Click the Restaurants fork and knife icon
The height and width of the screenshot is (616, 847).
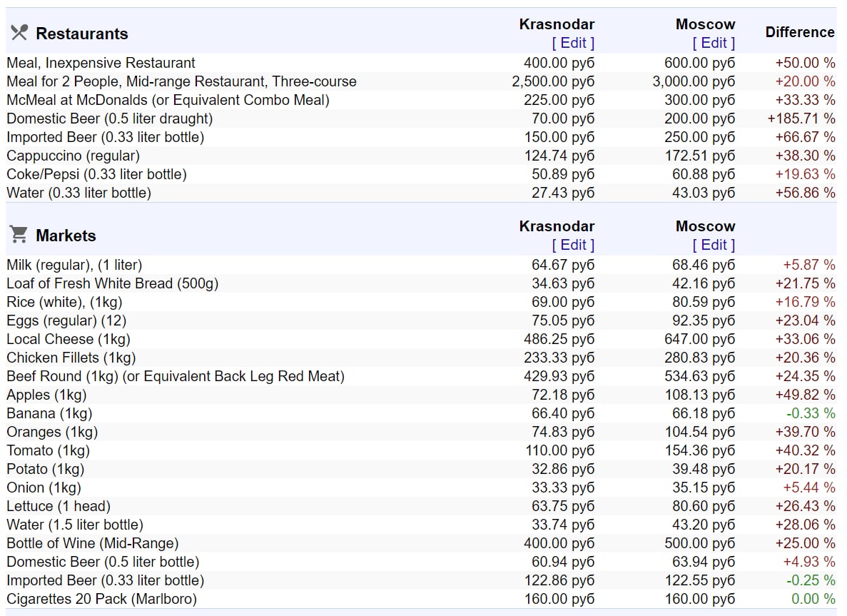pos(19,33)
